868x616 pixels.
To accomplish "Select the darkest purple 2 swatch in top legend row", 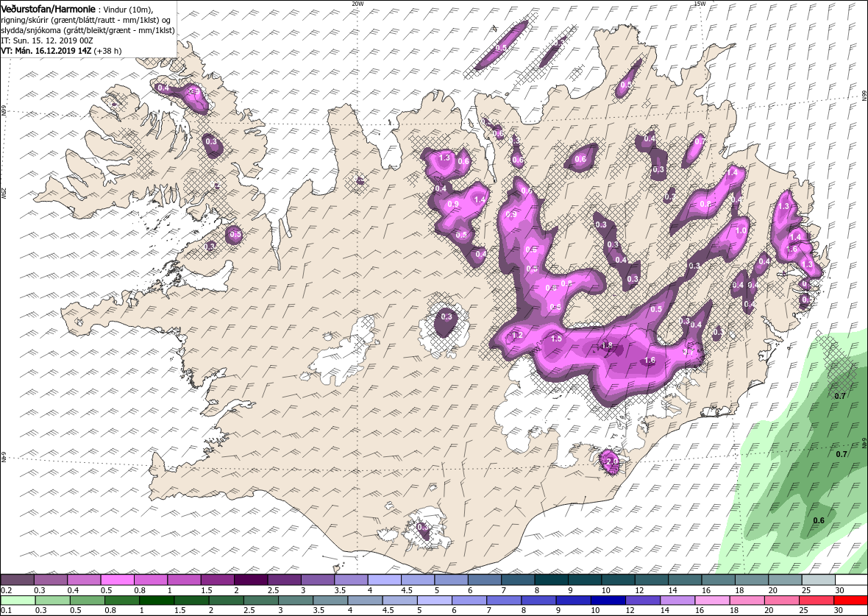I will point(251,580).
